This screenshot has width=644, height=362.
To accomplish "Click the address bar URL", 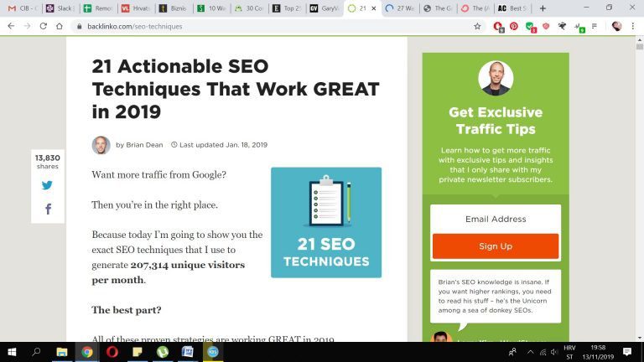I will coord(135,26).
